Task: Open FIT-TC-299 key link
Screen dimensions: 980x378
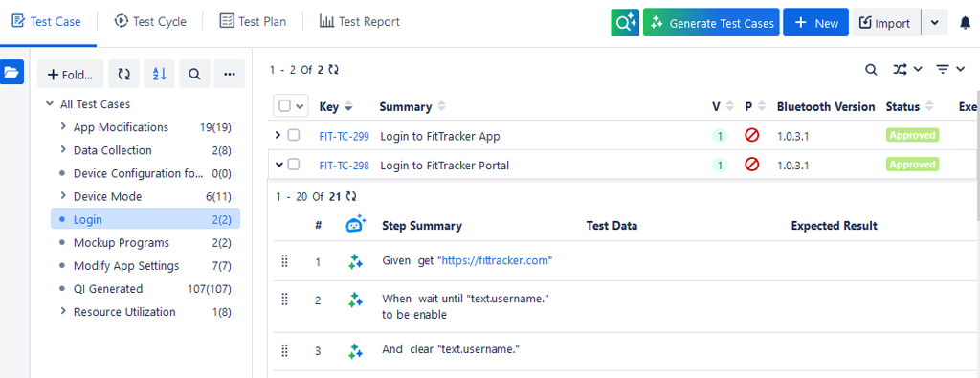Action: coord(344,136)
